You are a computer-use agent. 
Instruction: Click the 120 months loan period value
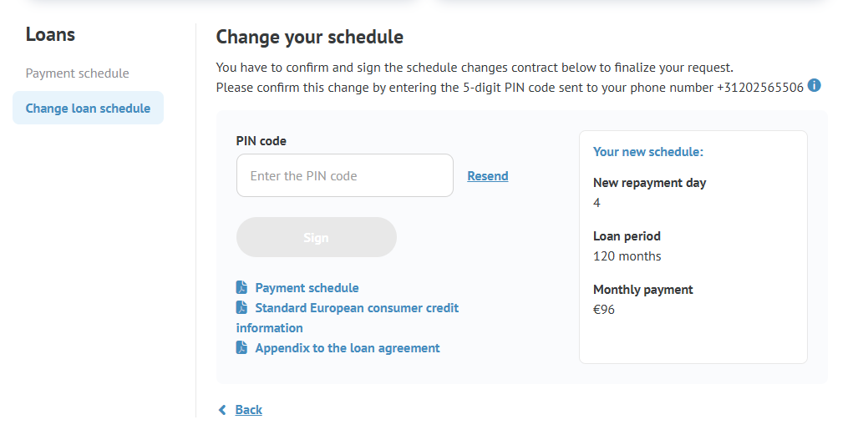tap(627, 256)
